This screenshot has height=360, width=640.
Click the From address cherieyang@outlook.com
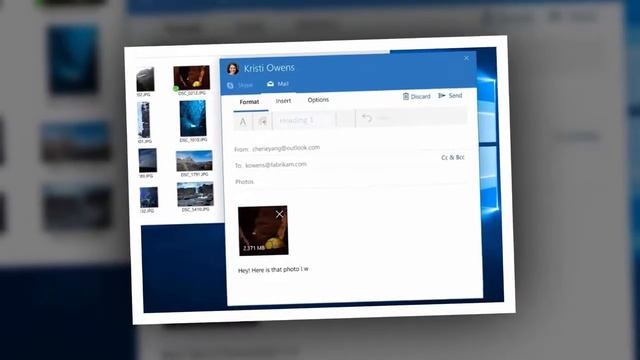click(286, 148)
